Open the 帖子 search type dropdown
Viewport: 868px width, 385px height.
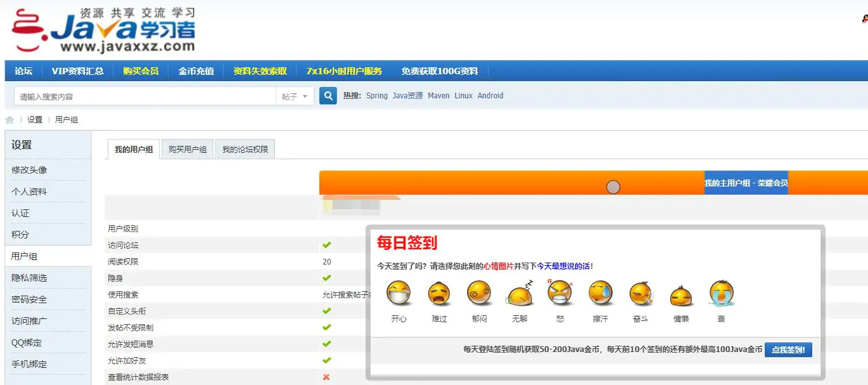point(295,96)
